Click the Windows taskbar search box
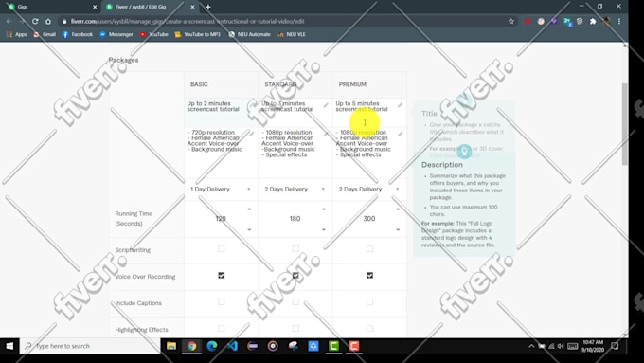 coord(90,346)
